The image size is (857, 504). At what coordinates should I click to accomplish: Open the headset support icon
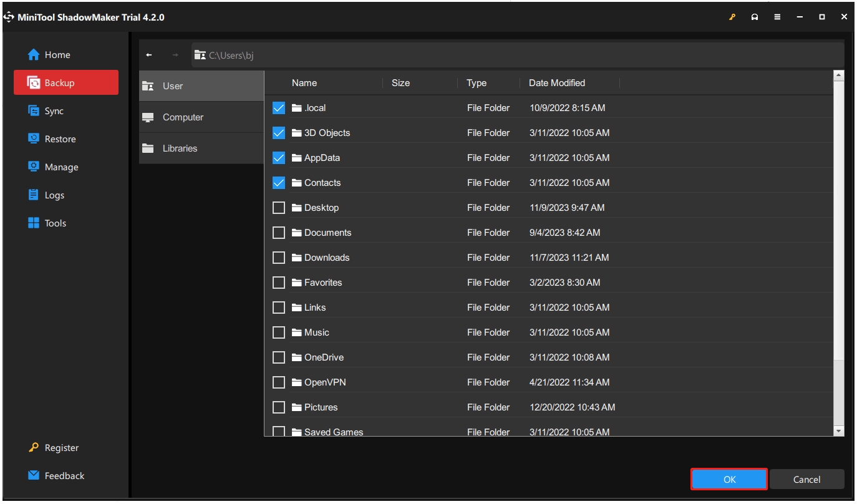click(x=755, y=17)
